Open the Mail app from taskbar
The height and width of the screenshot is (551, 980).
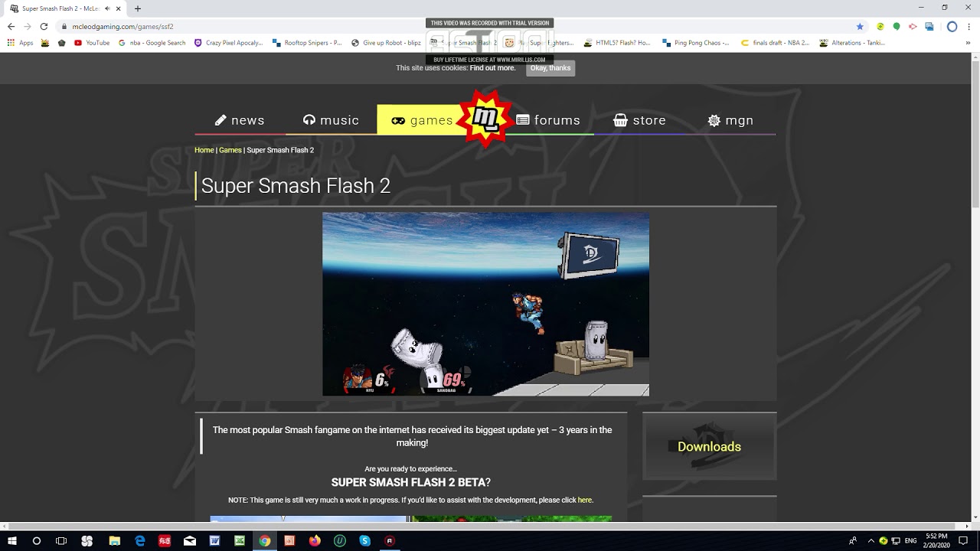click(190, 541)
